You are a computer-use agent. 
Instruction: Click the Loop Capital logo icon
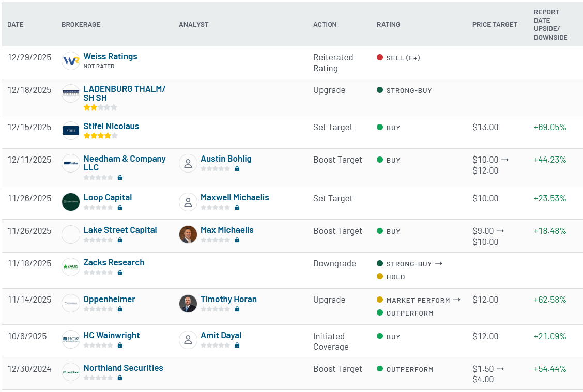pyautogui.click(x=71, y=202)
